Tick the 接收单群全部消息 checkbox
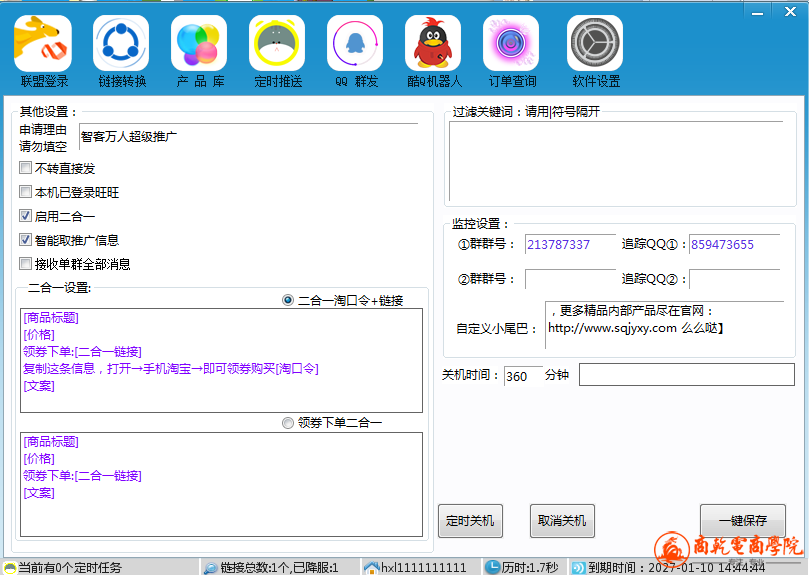Screen dimensions: 809x575 (26, 264)
